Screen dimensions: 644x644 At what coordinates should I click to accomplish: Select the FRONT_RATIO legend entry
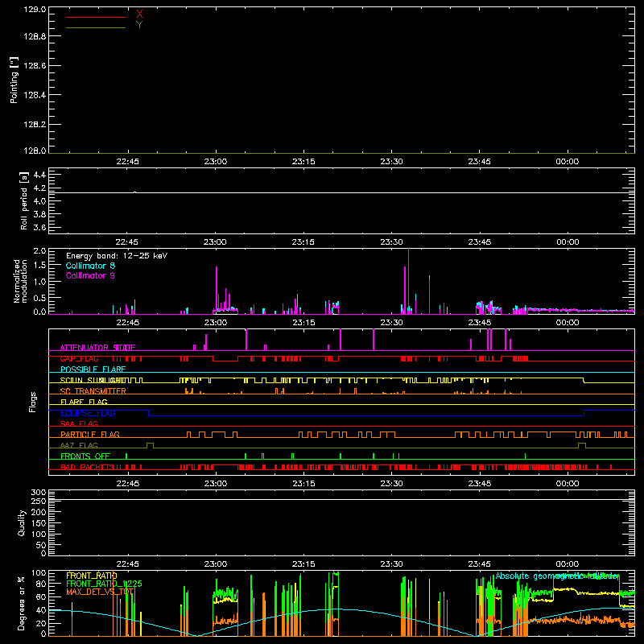(92, 576)
